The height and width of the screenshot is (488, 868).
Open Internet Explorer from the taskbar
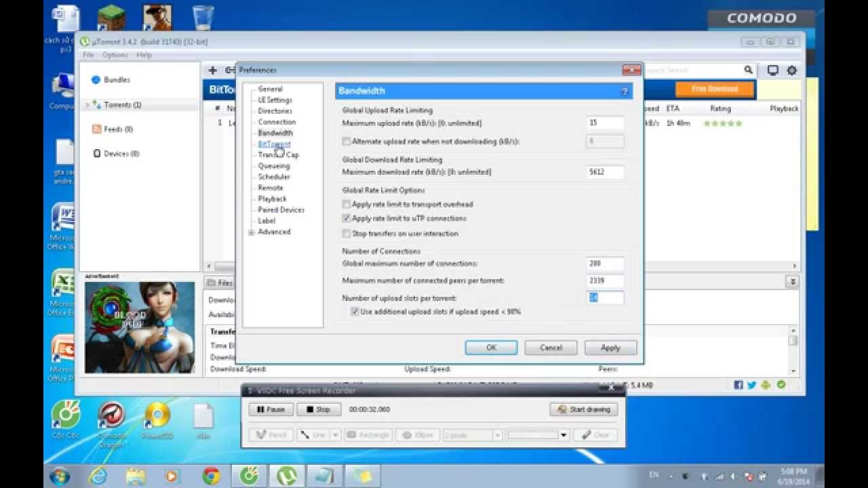coord(98,476)
